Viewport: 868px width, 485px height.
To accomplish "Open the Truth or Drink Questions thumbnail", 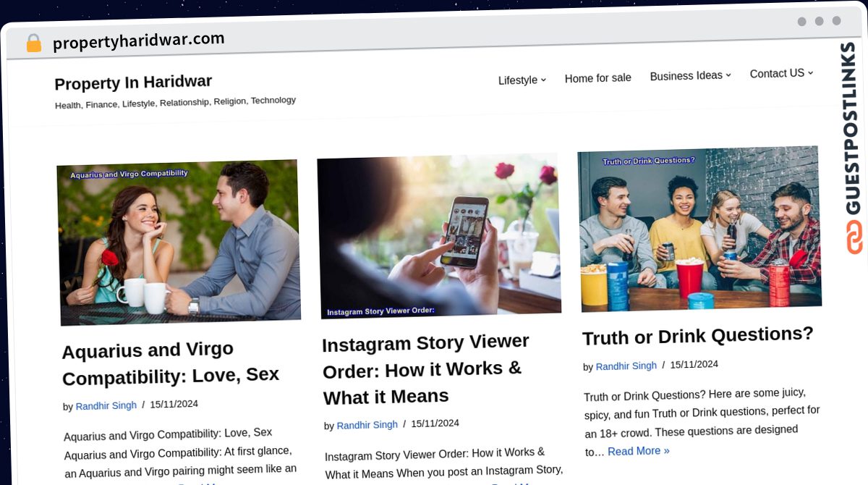I will coord(699,229).
